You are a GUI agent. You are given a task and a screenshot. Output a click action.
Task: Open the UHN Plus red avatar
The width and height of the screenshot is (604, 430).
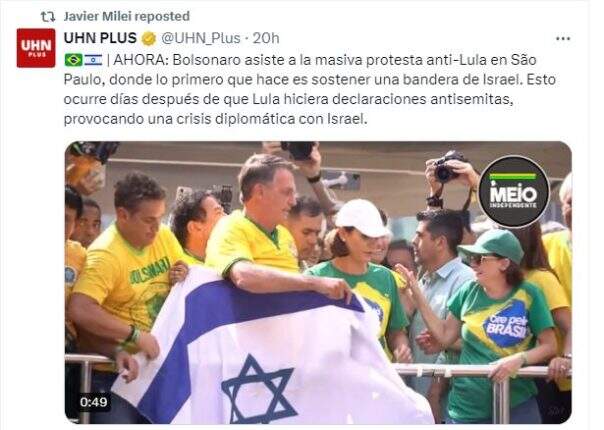point(36,48)
